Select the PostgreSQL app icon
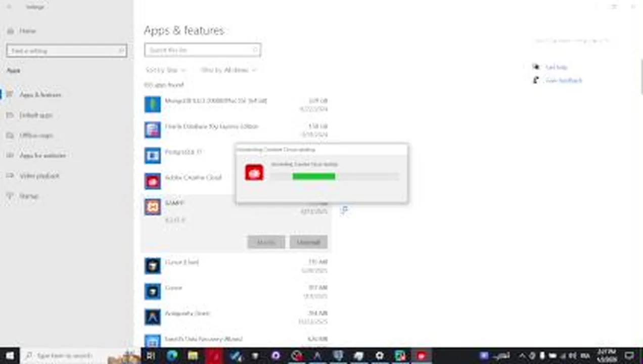643x364 pixels. (153, 155)
